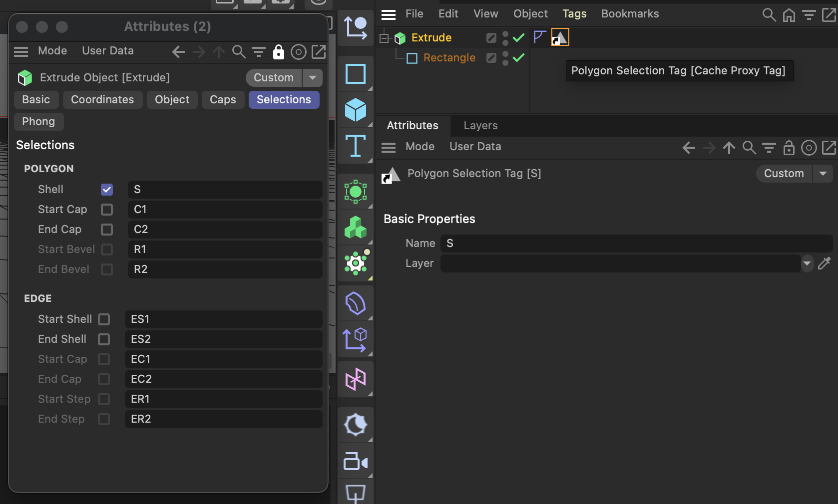Enable the End Shell edge selection checkbox
This screenshot has width=838, height=504.
pyautogui.click(x=104, y=339)
